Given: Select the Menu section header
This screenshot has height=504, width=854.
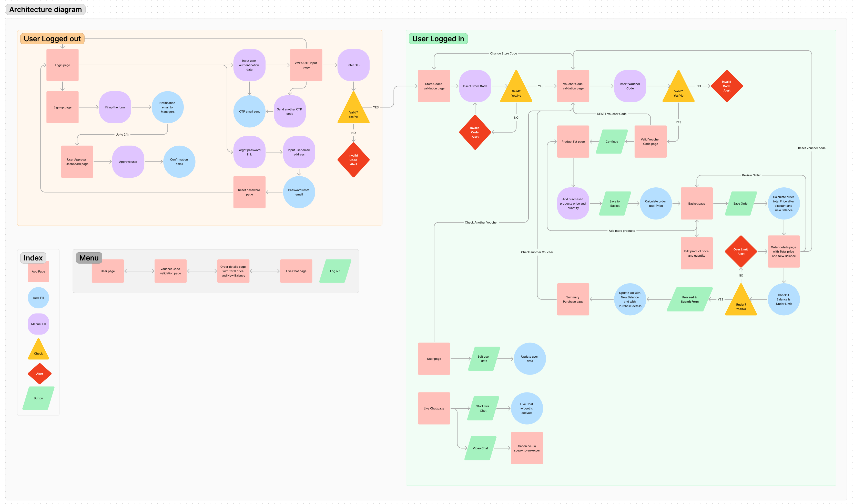Looking at the screenshot, I should click(x=89, y=258).
